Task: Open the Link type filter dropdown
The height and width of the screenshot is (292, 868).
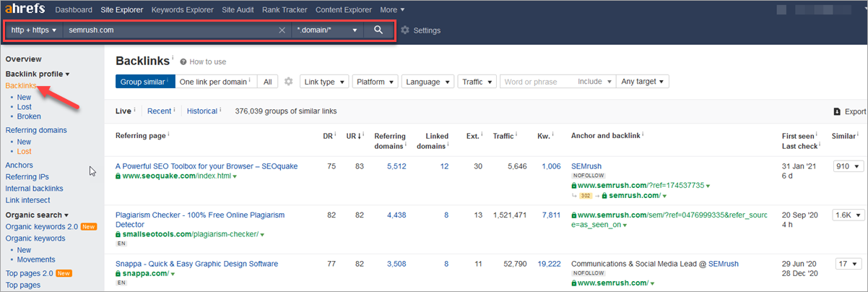Action: pos(324,82)
